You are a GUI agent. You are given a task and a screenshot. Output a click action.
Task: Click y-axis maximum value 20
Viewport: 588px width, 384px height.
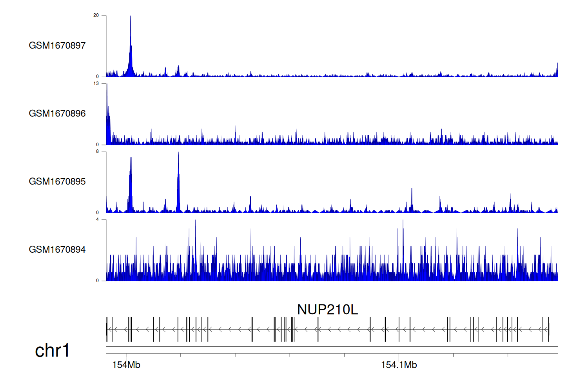(x=96, y=15)
